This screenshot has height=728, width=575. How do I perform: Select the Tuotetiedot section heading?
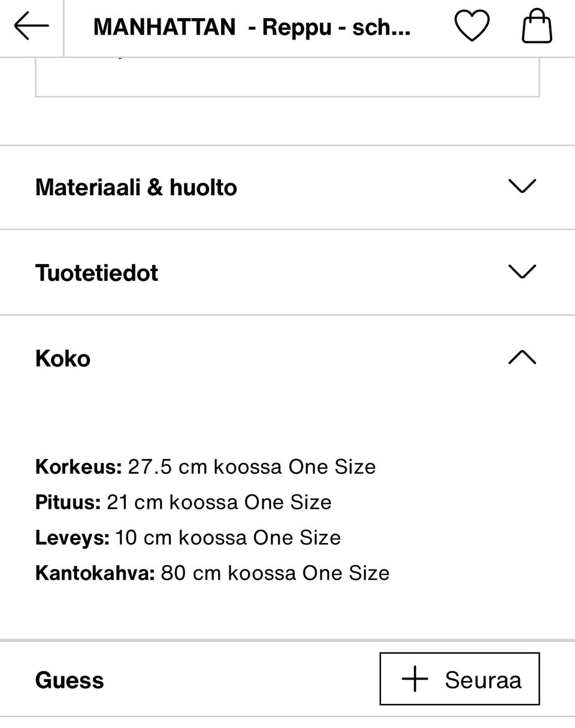tap(96, 273)
